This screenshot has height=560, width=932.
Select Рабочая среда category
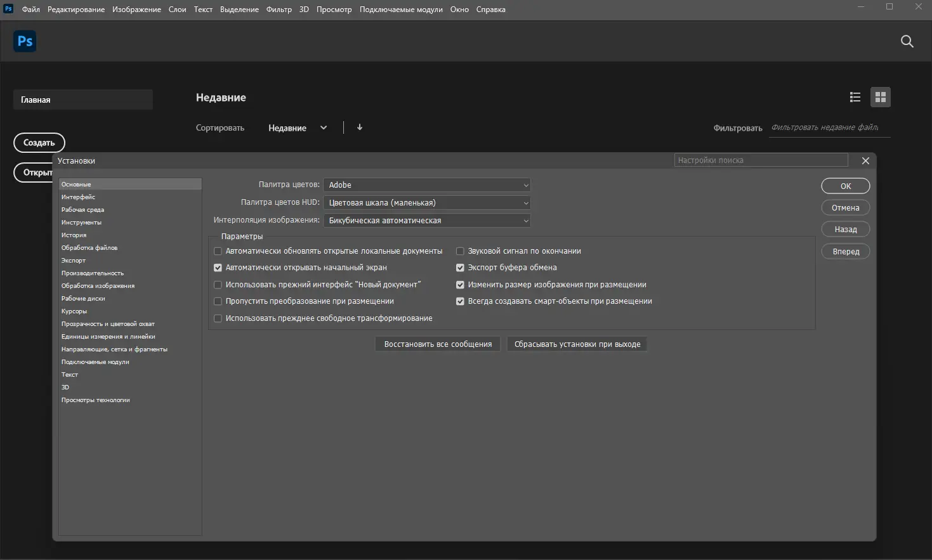pos(130,210)
